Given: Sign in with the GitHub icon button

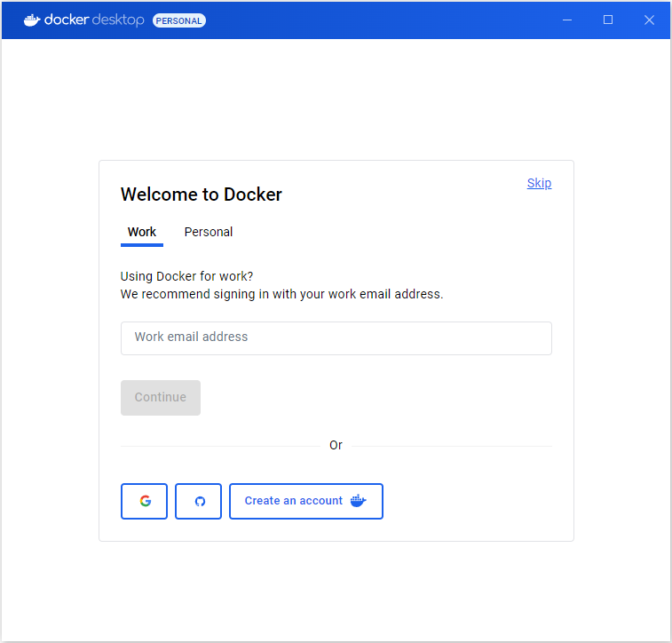Looking at the screenshot, I should tap(199, 501).
